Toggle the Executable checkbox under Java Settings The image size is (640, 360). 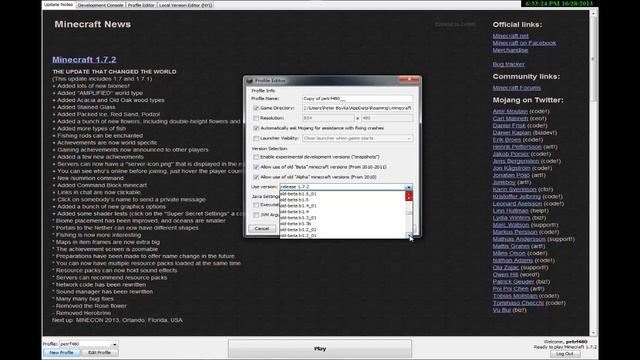(x=256, y=205)
